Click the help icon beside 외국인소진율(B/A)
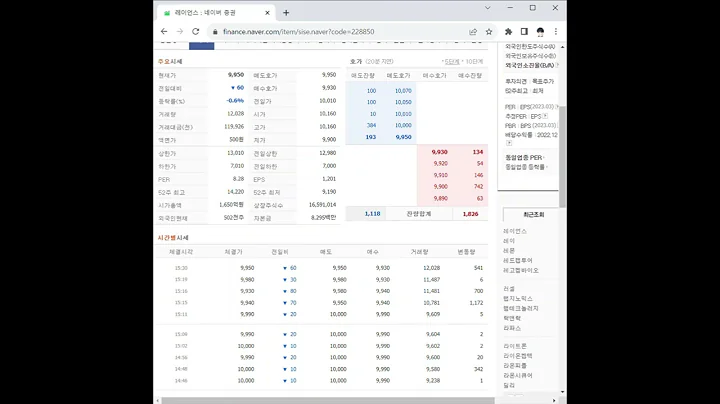The image size is (720, 404). coord(557,65)
